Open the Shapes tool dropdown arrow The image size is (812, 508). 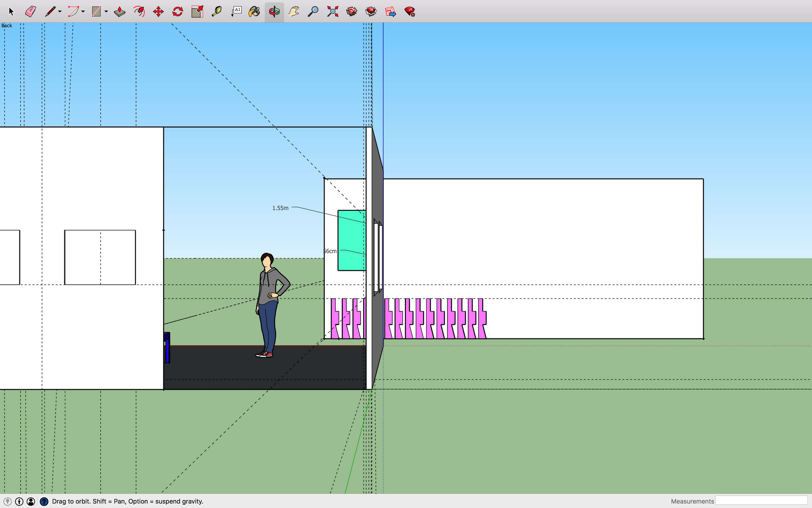[106, 12]
